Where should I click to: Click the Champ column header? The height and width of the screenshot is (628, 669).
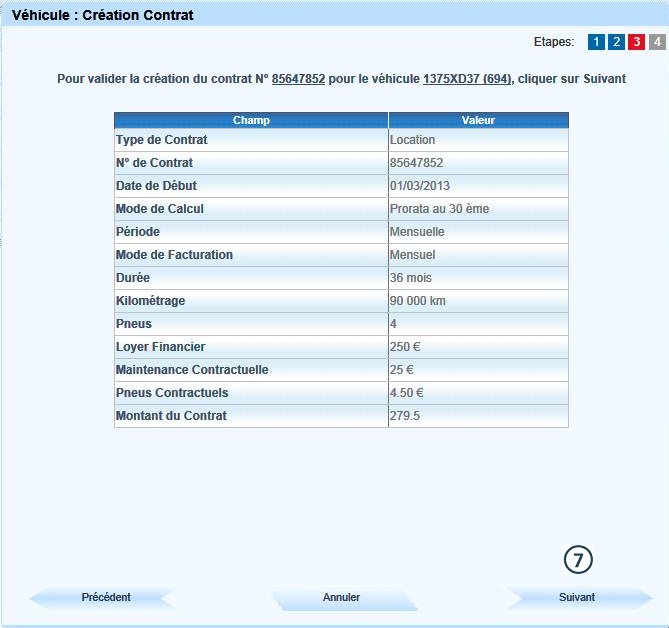coord(251,120)
